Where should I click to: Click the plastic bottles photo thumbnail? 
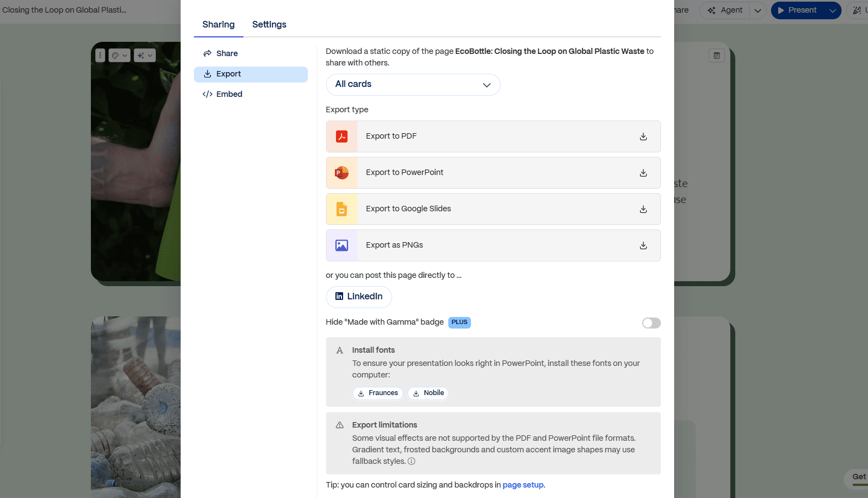[135, 407]
